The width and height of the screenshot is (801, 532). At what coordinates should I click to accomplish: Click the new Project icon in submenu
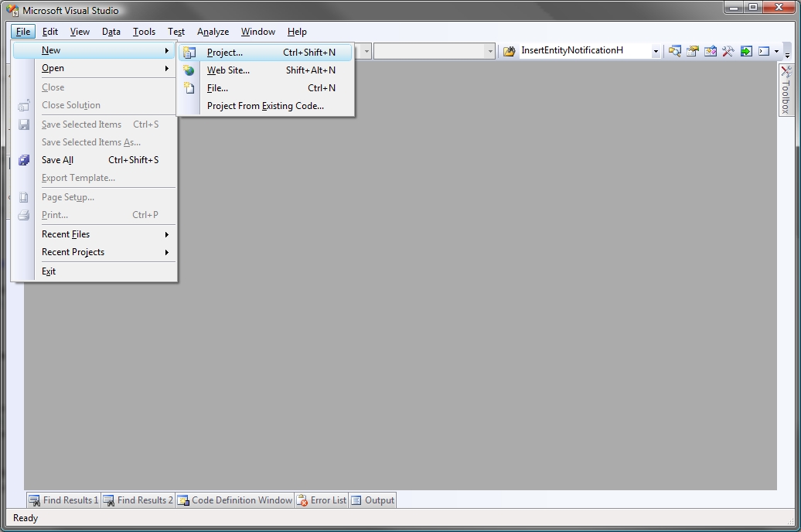click(x=189, y=53)
